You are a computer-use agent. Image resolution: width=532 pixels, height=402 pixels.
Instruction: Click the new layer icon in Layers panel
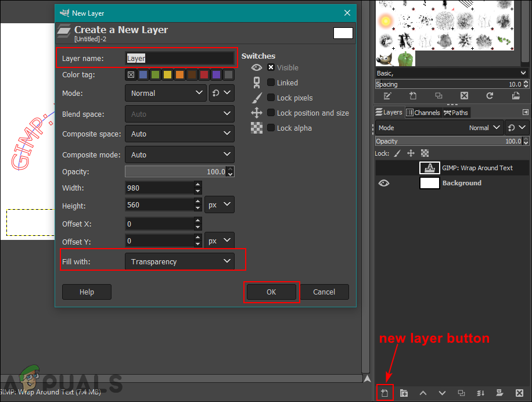384,393
